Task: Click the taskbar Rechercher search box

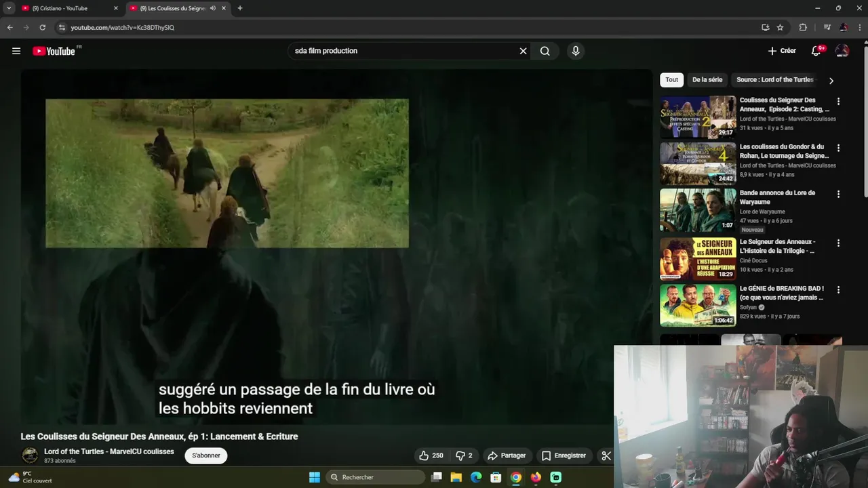Action: coord(375,477)
